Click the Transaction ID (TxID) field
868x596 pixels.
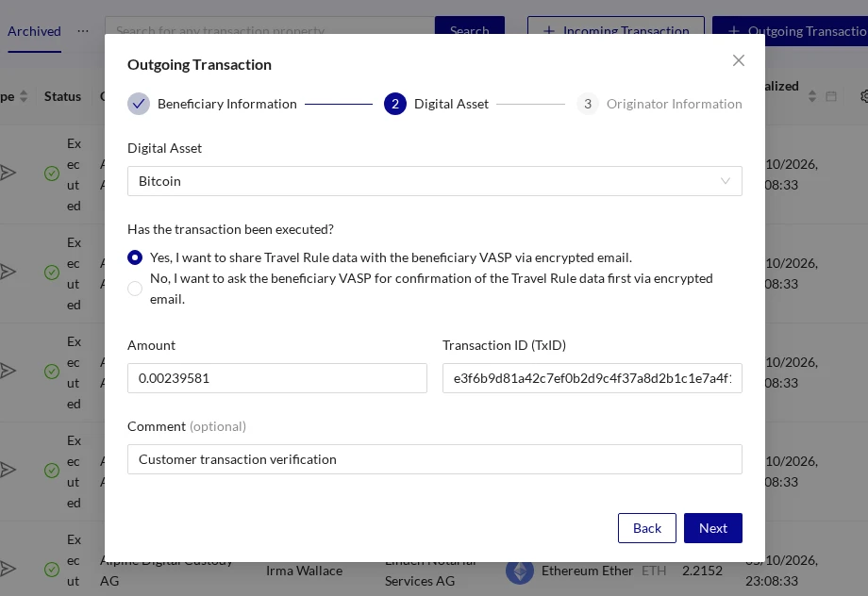coord(592,378)
